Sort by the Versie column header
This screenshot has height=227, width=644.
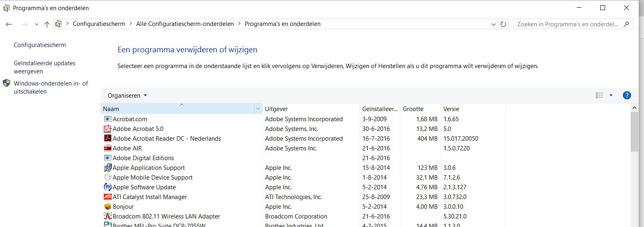pyautogui.click(x=473, y=109)
